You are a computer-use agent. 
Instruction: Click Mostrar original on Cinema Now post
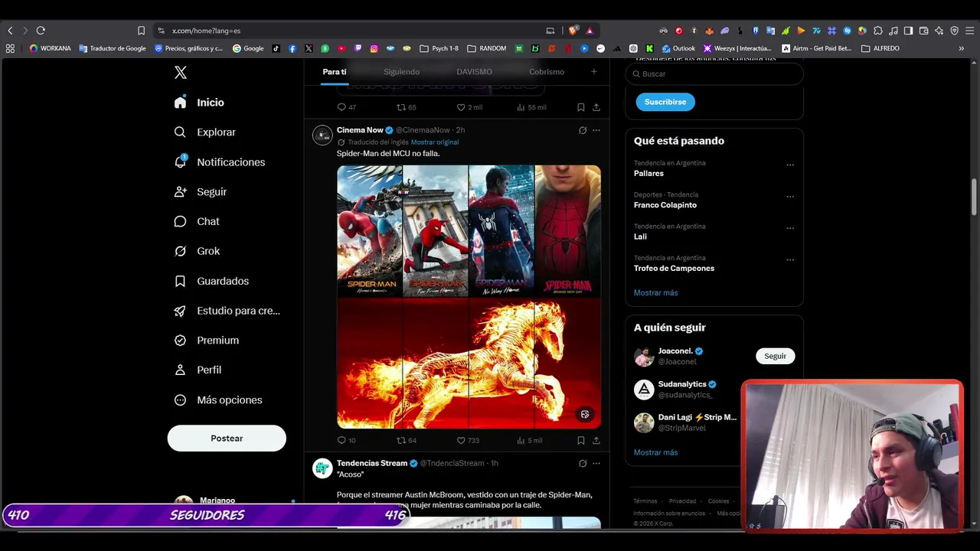(x=435, y=142)
